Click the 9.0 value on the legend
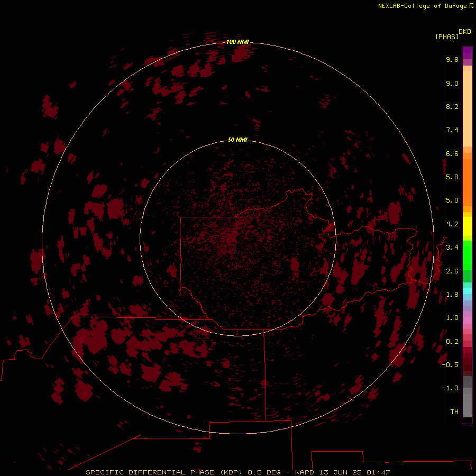The image size is (476, 476). point(452,83)
